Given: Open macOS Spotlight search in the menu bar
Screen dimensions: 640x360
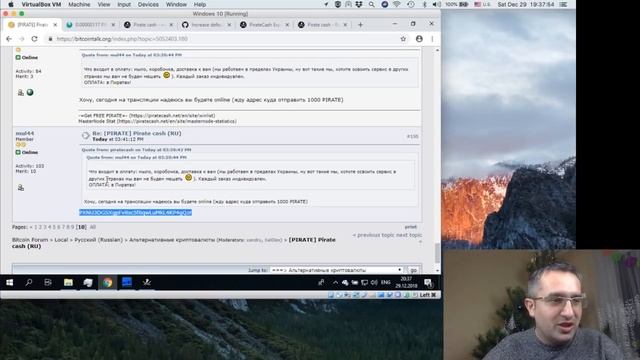Looking at the screenshot, I should [x=371, y=4].
